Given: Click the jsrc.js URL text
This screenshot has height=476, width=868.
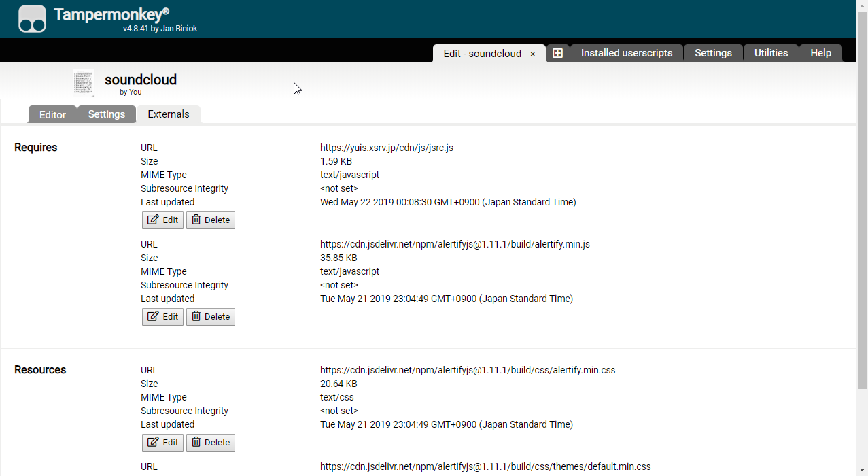Looking at the screenshot, I should tap(386, 148).
